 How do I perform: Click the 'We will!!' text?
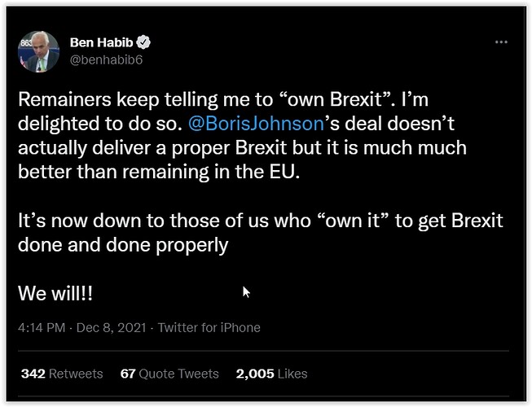55,293
